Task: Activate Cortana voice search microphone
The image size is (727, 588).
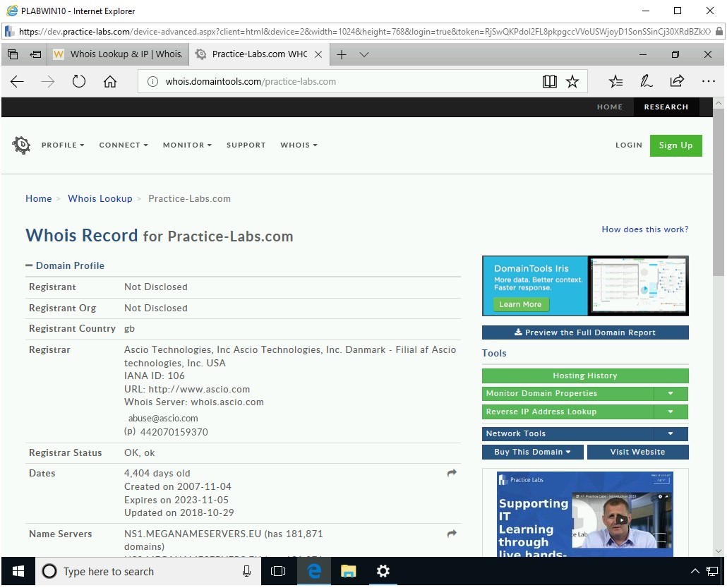Action: [x=245, y=571]
